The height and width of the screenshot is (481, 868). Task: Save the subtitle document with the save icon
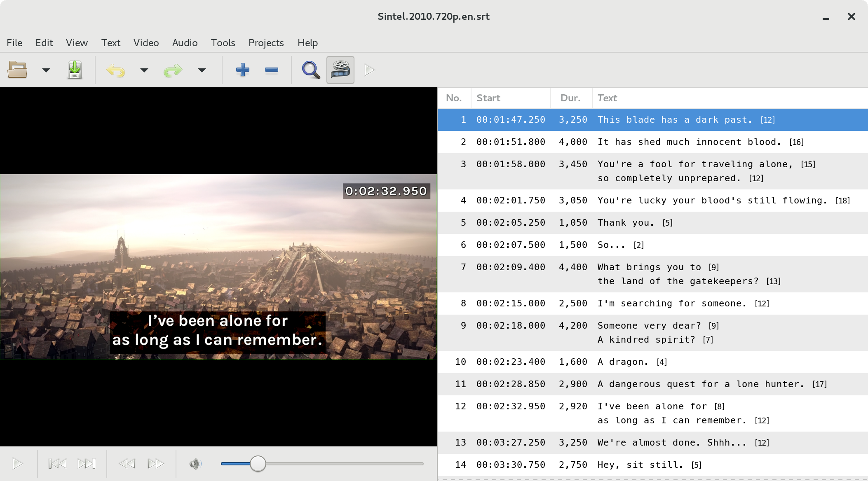(75, 70)
